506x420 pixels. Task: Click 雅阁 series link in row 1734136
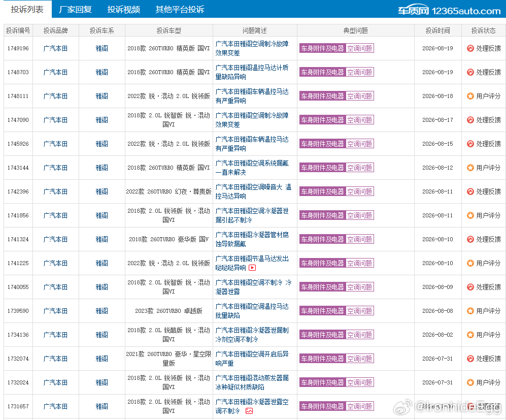coord(102,335)
